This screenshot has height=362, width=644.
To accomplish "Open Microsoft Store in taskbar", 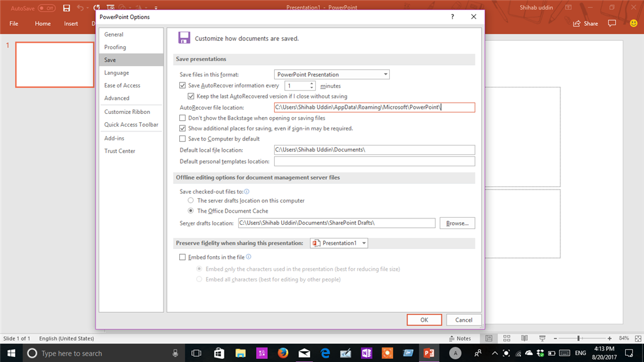I will (x=219, y=353).
